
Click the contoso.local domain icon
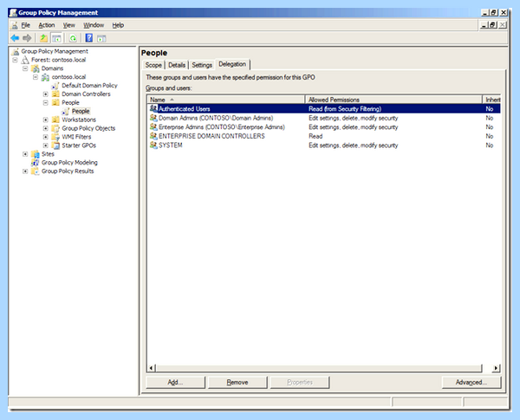click(x=45, y=77)
